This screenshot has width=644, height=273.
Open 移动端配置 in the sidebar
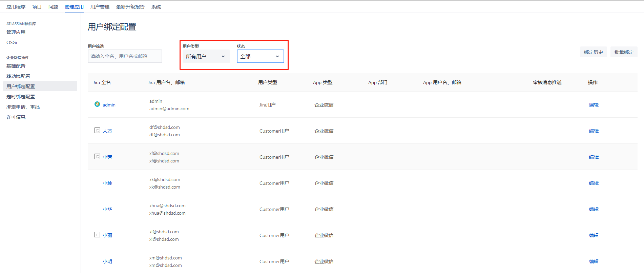[18, 76]
